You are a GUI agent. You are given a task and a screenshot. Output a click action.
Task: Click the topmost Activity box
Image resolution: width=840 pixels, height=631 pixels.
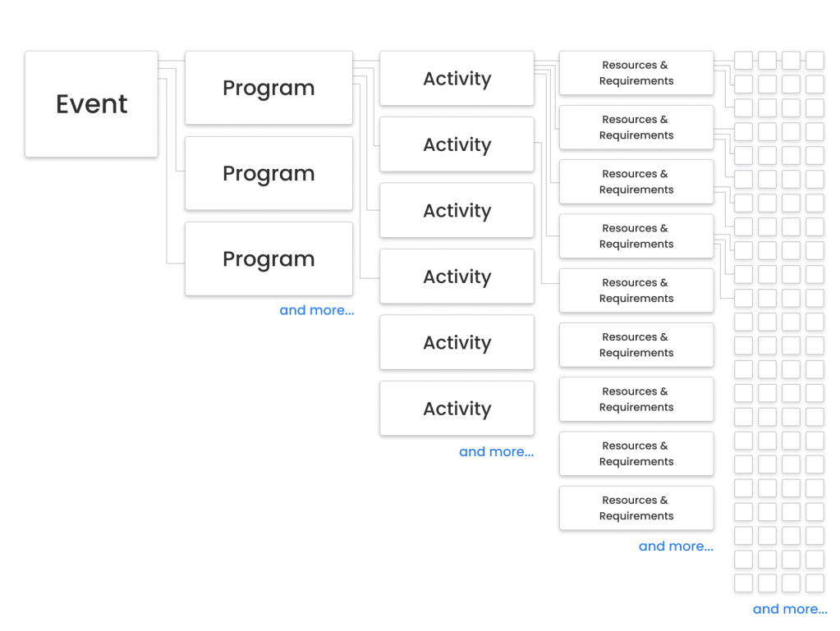(x=457, y=79)
